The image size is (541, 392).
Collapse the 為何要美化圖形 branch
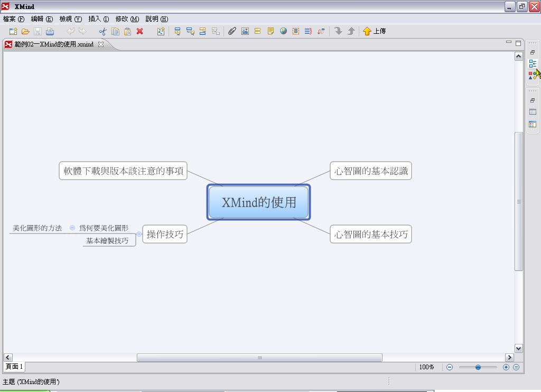(72, 228)
